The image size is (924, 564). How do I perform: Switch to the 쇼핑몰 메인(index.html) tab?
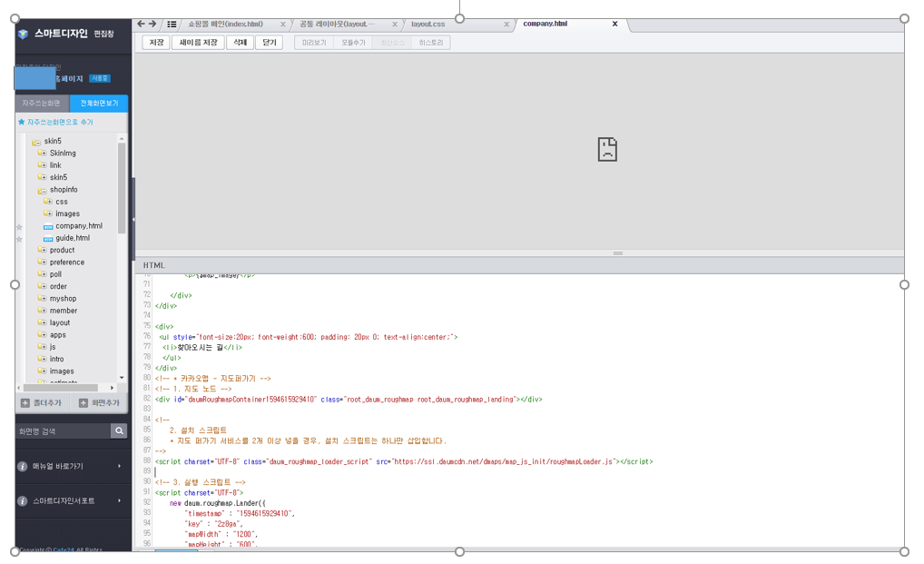click(x=226, y=25)
